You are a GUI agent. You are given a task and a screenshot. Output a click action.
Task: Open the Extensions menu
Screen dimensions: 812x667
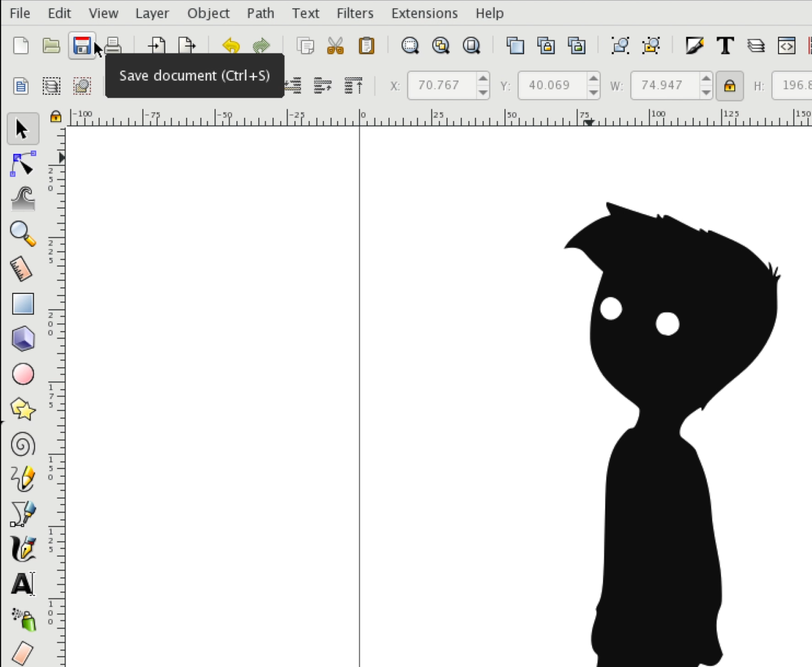pyautogui.click(x=424, y=13)
